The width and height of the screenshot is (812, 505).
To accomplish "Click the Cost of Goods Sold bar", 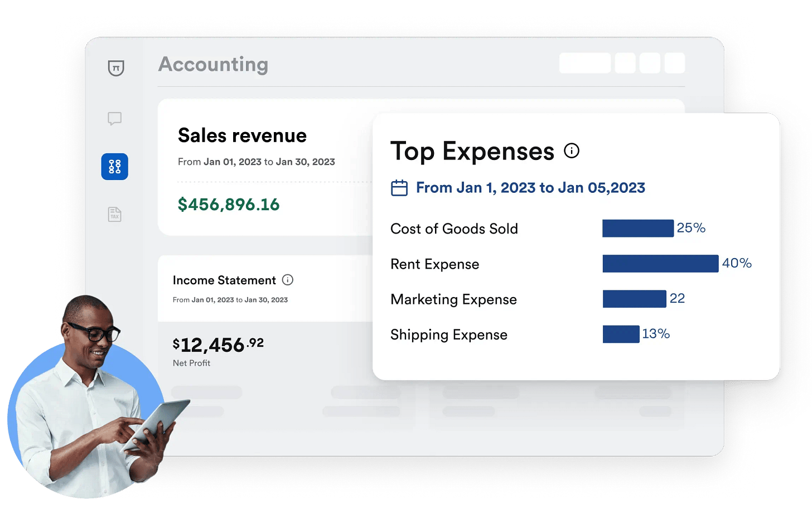I will tap(638, 228).
